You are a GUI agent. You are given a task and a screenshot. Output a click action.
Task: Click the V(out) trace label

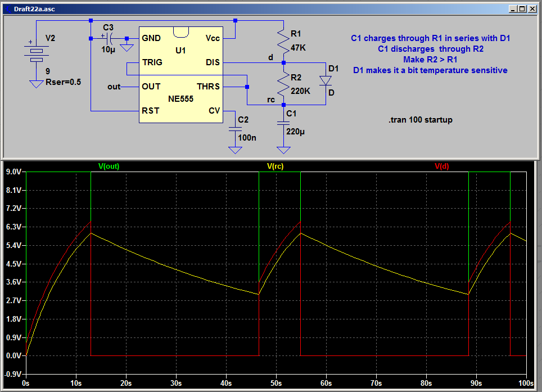pos(109,166)
